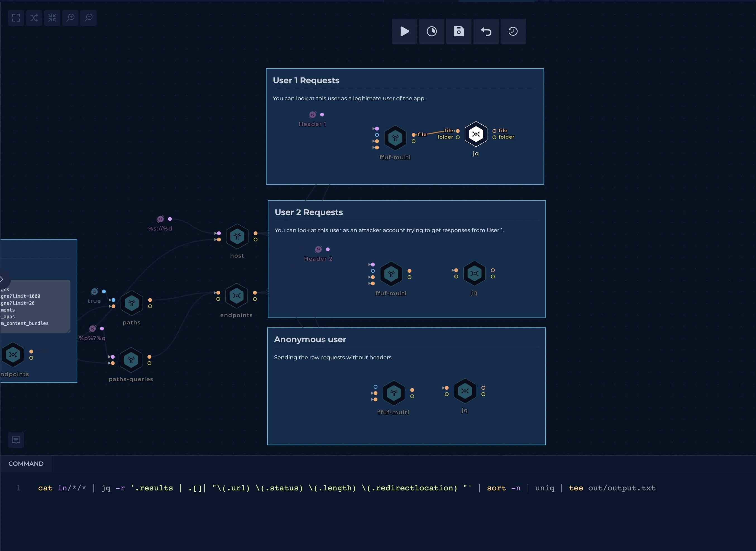Select the jq node in User 1 Requests
The height and width of the screenshot is (551, 756).
click(x=476, y=134)
